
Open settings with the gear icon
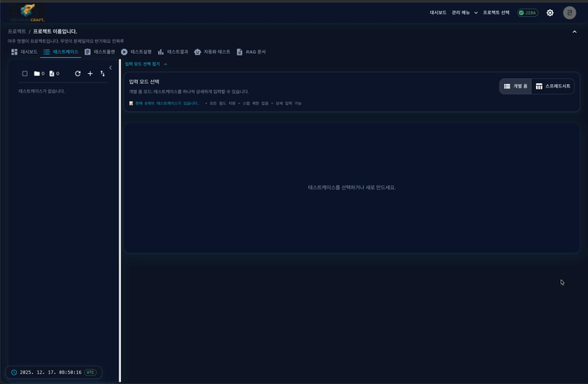coord(550,13)
